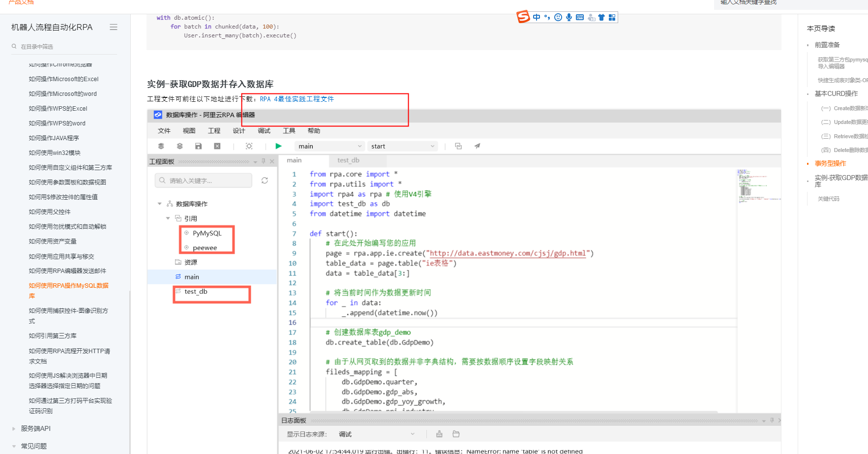Click the publish paper-plane toolbar icon
The height and width of the screenshot is (454, 868).
pyautogui.click(x=477, y=146)
